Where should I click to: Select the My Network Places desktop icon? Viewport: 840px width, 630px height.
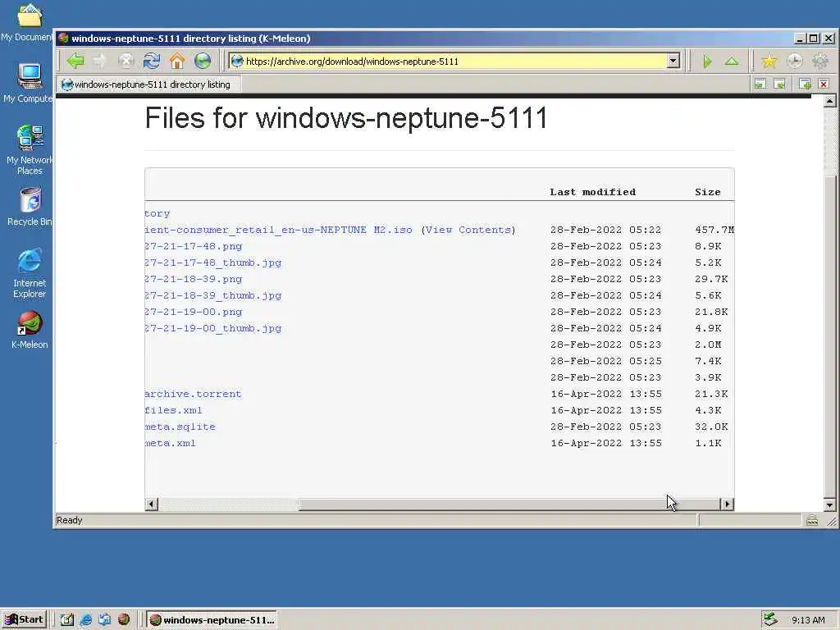30,150
